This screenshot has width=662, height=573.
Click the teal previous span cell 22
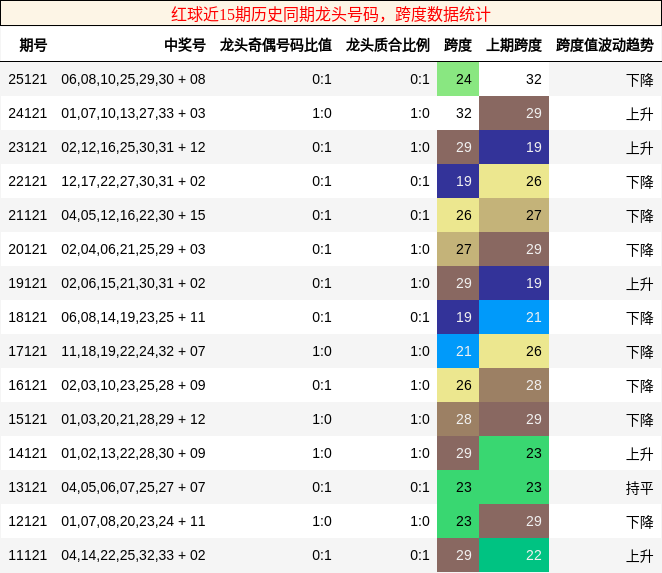point(514,555)
